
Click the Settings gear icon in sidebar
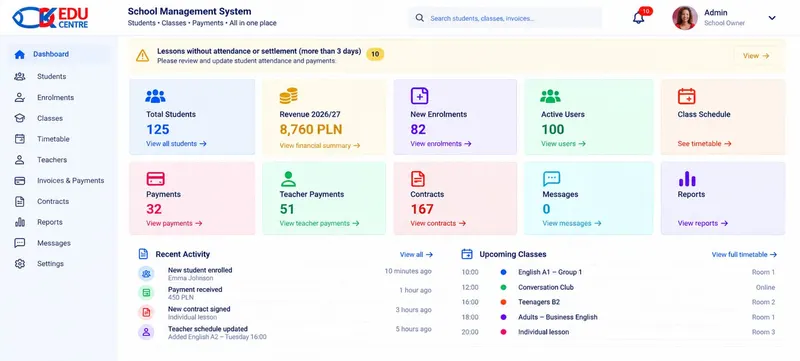point(19,264)
